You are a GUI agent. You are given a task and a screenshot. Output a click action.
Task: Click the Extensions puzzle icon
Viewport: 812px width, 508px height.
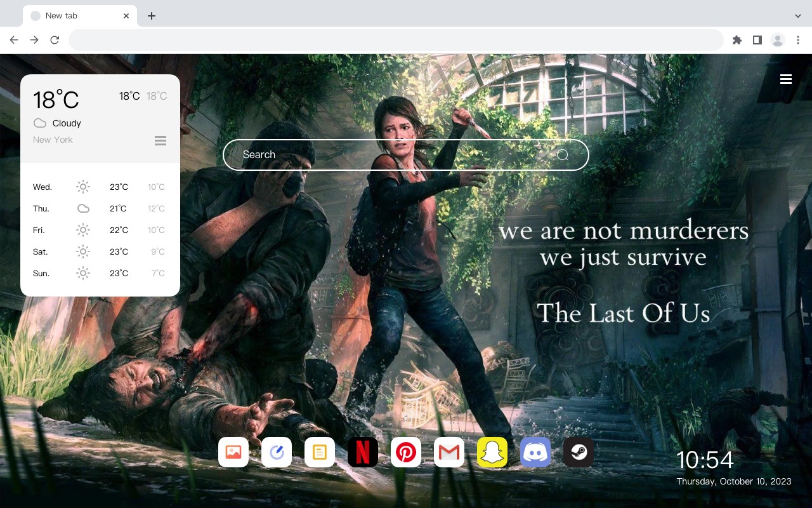737,40
